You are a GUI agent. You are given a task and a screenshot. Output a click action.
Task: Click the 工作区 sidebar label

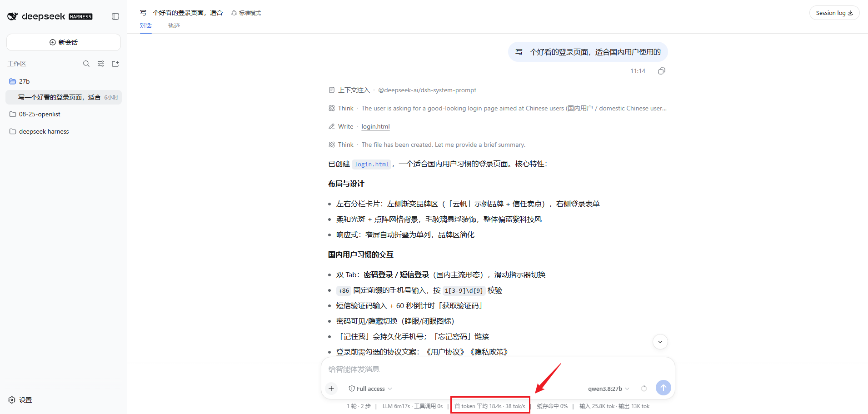pos(17,64)
